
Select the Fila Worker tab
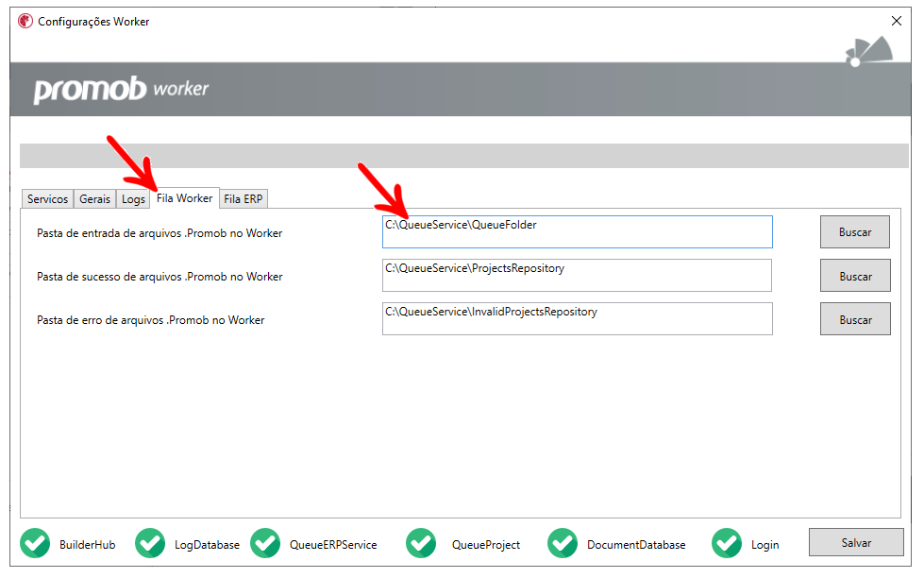click(184, 198)
